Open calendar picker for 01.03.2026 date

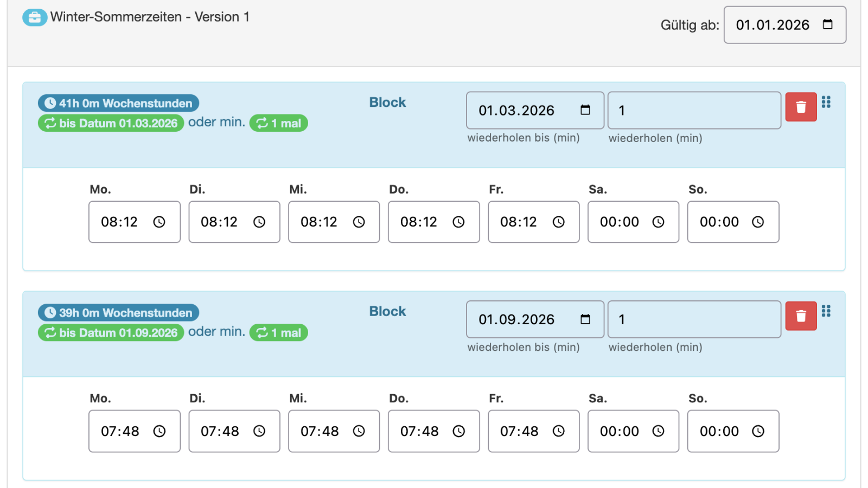pyautogui.click(x=585, y=110)
